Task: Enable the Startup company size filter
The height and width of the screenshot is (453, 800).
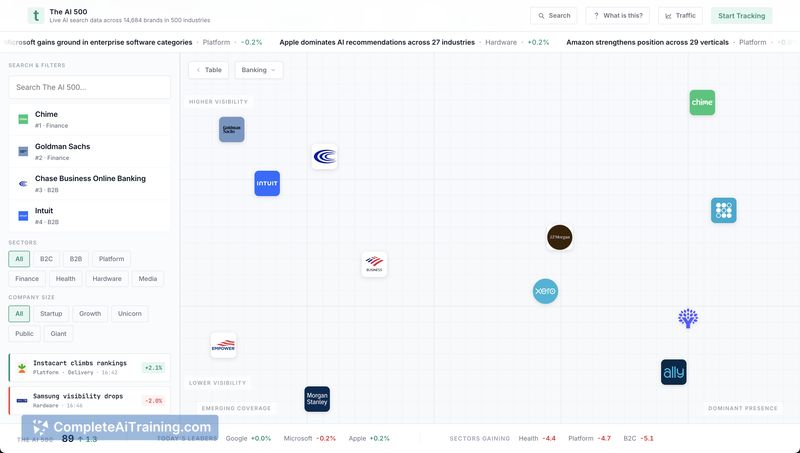Action: click(51, 314)
